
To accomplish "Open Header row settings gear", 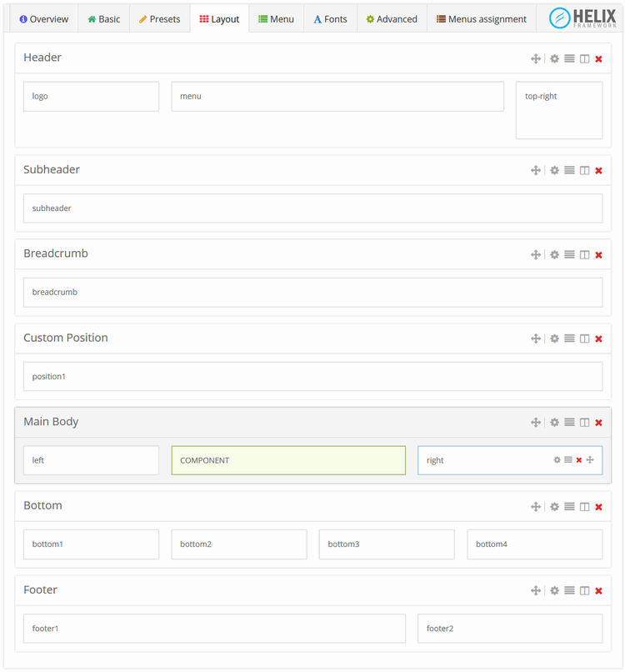I will [x=554, y=58].
